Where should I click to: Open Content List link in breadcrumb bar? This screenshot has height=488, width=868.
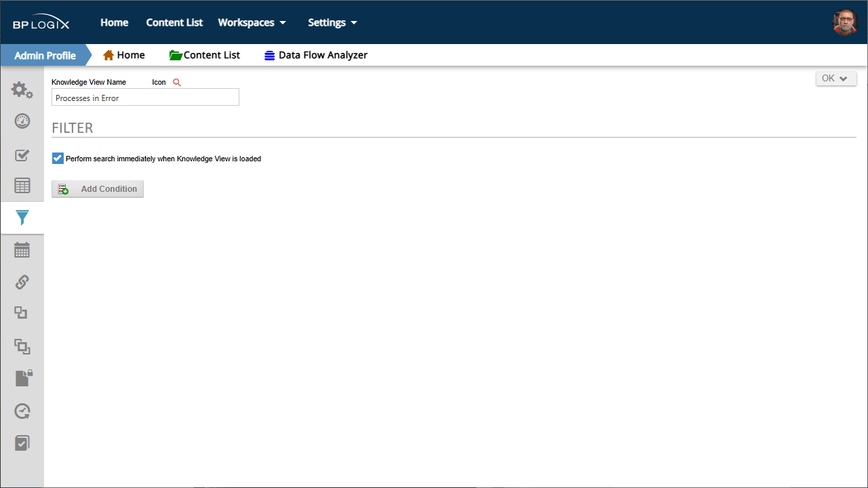[x=212, y=55]
